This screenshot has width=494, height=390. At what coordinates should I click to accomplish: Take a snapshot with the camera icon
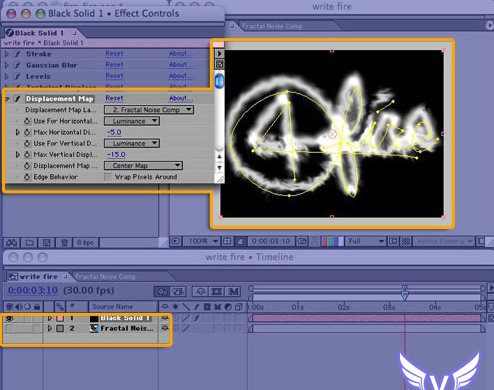tap(302, 241)
